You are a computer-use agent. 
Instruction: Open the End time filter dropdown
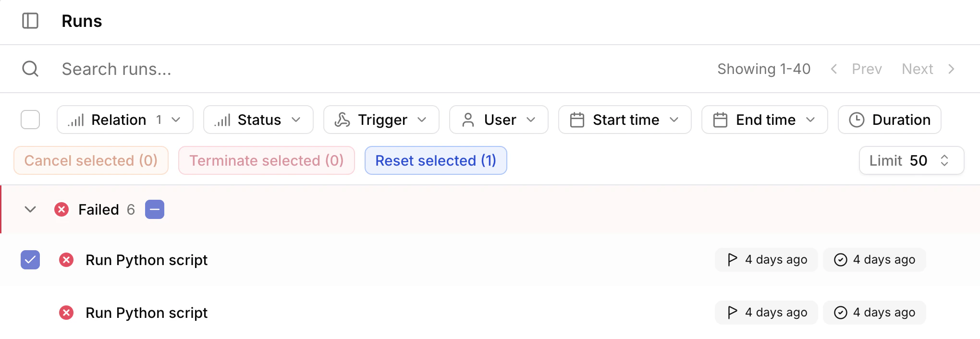[x=764, y=120]
